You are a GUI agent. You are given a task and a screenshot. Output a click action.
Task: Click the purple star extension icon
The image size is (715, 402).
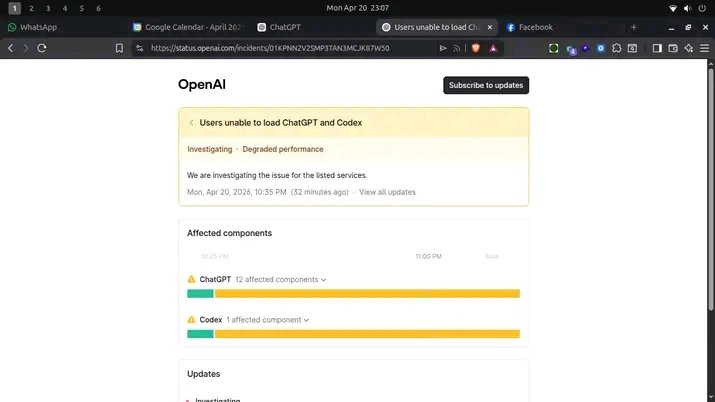click(x=585, y=48)
